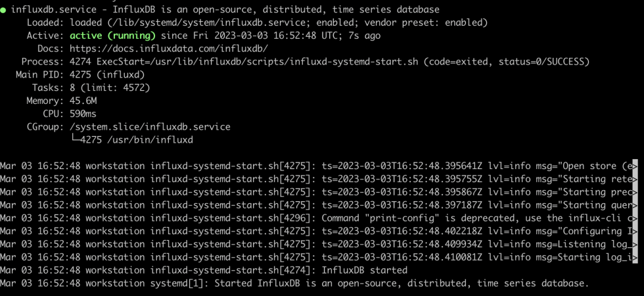Screen dimensions: 644x296
Task: Click the "InfluxDB started" log message
Action: point(364,270)
